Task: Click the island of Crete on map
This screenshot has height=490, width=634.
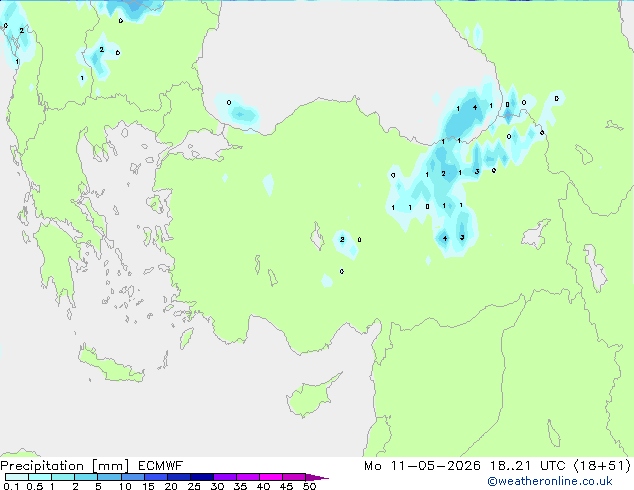Action: (x=110, y=365)
